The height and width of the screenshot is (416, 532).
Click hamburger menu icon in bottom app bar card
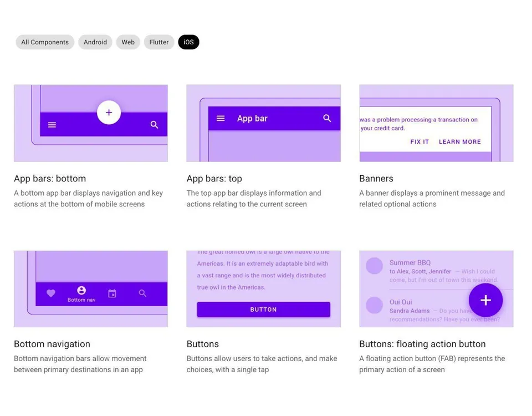(52, 125)
